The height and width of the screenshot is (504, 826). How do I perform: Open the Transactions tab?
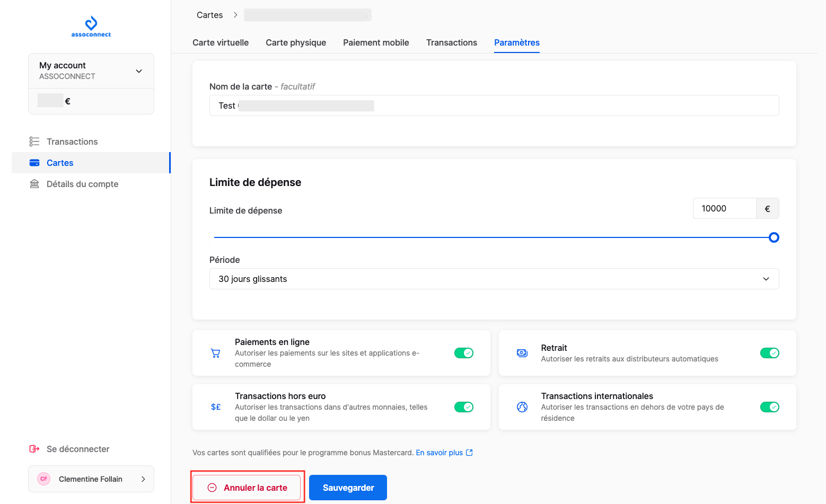[452, 42]
